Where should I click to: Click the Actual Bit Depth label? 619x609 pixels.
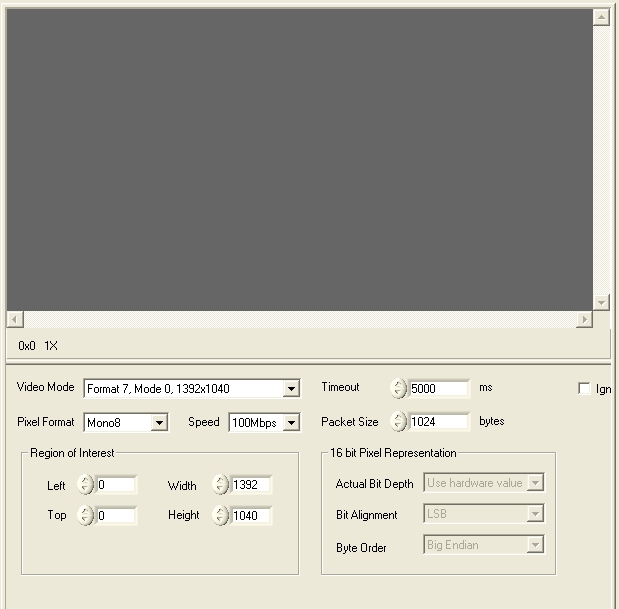pos(374,484)
